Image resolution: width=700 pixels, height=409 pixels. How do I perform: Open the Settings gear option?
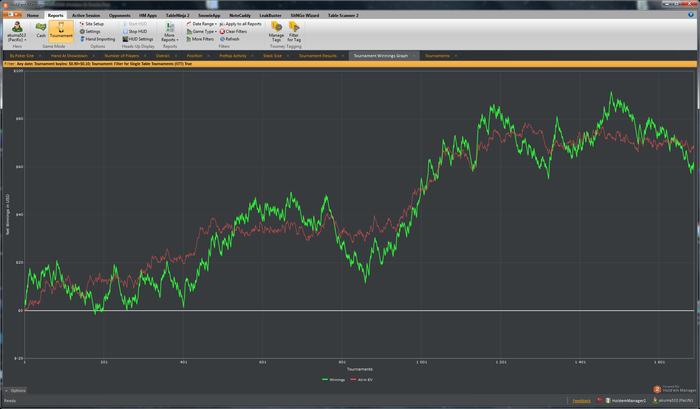pyautogui.click(x=90, y=32)
